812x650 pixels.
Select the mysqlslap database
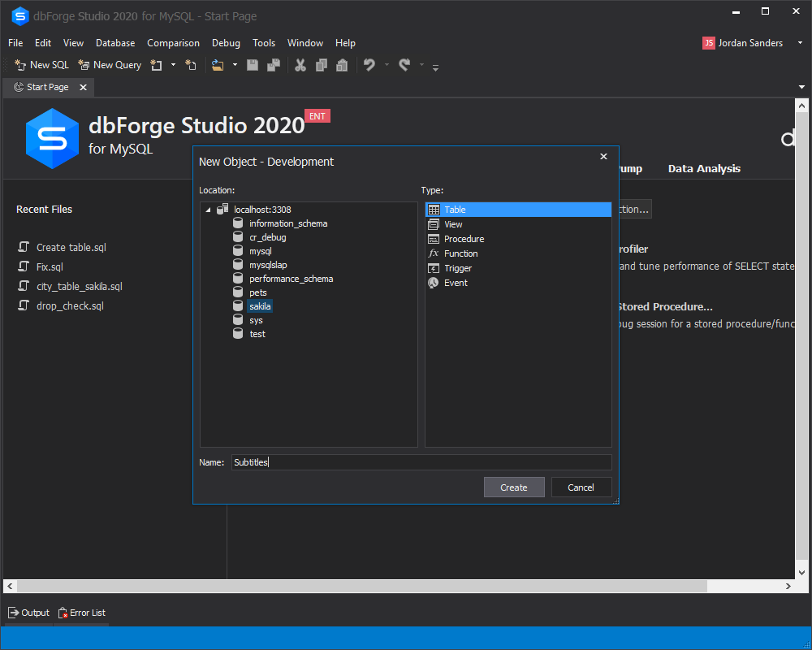268,265
